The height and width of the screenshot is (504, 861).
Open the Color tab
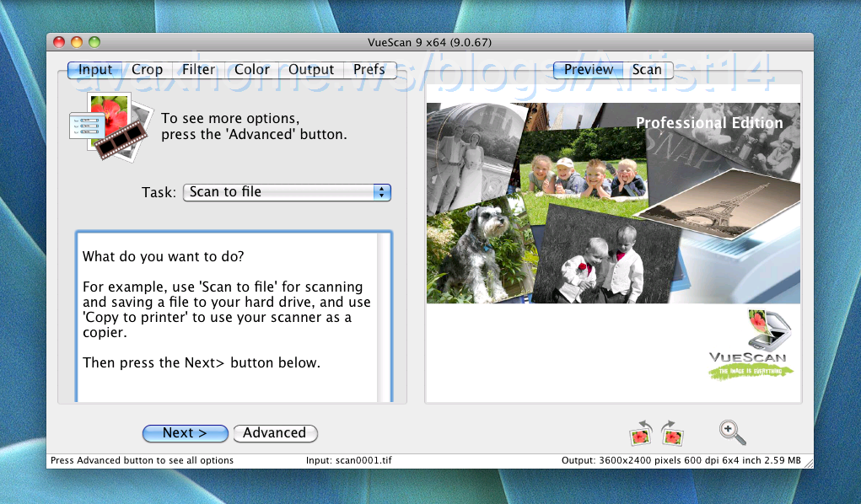(x=252, y=70)
